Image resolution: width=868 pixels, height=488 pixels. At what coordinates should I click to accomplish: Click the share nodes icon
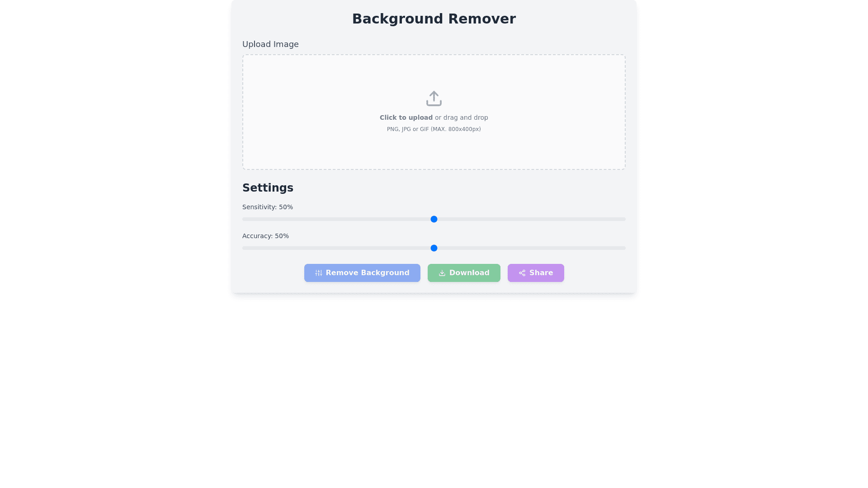point(522,273)
